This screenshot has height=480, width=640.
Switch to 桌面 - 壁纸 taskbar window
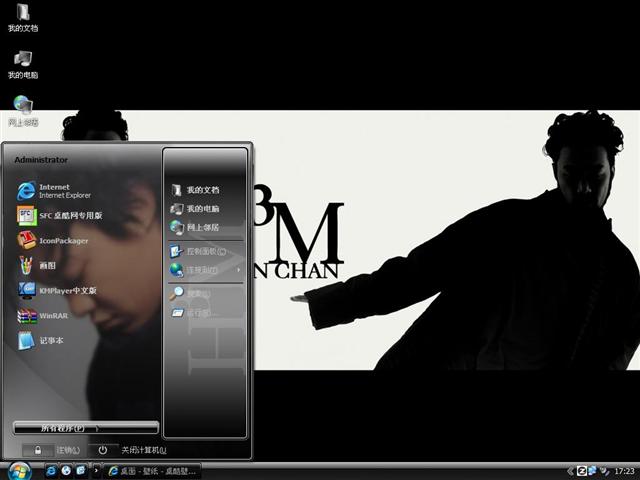point(152,471)
